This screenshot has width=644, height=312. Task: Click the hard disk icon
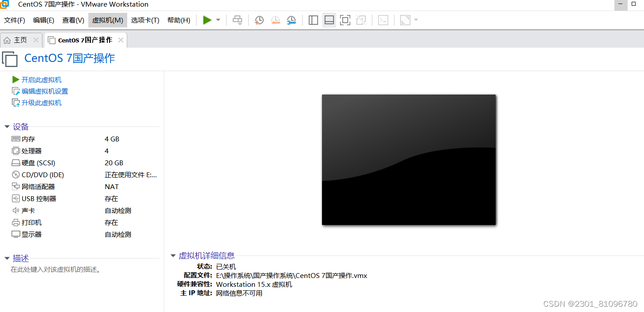click(16, 163)
